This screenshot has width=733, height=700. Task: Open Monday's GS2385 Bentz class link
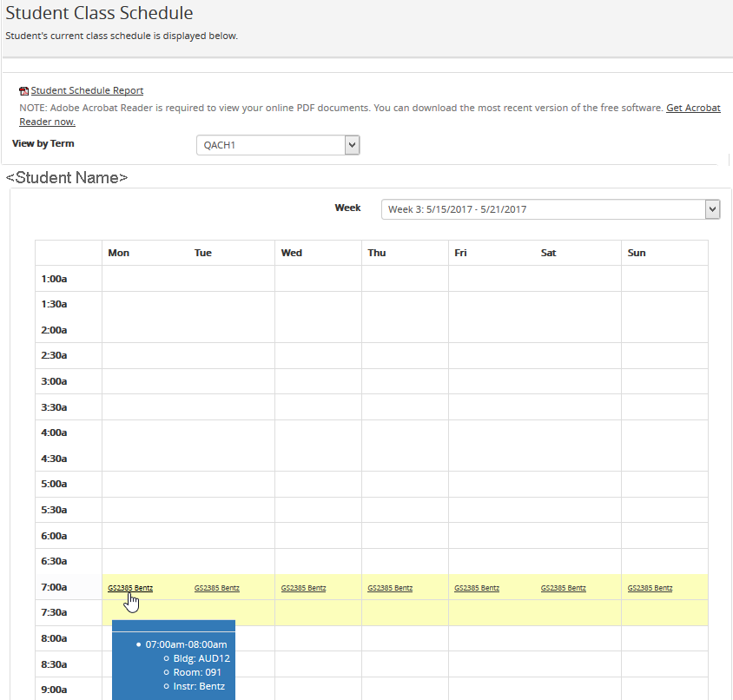(129, 587)
